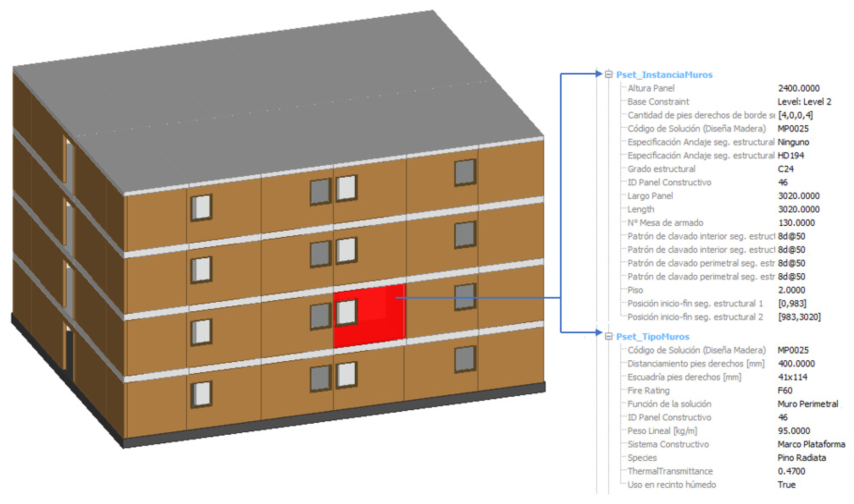854x504 pixels.
Task: Collapse the Pset_TipoMuros property set
Action: point(609,336)
